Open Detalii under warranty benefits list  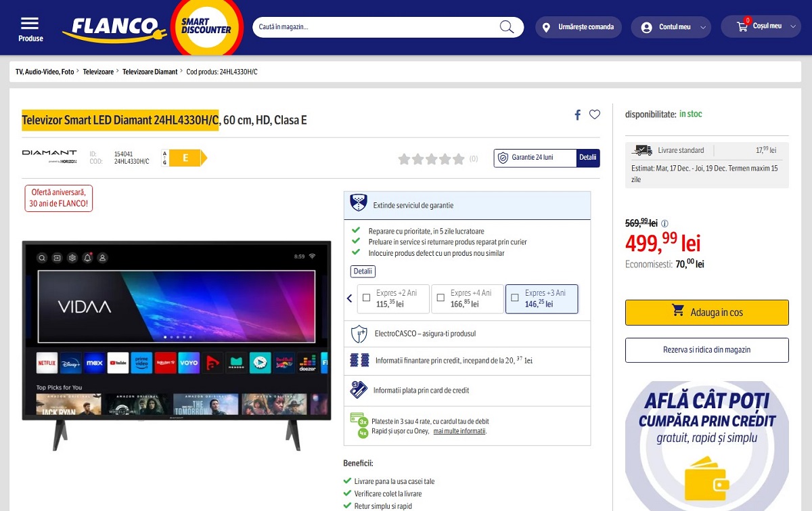click(x=363, y=271)
